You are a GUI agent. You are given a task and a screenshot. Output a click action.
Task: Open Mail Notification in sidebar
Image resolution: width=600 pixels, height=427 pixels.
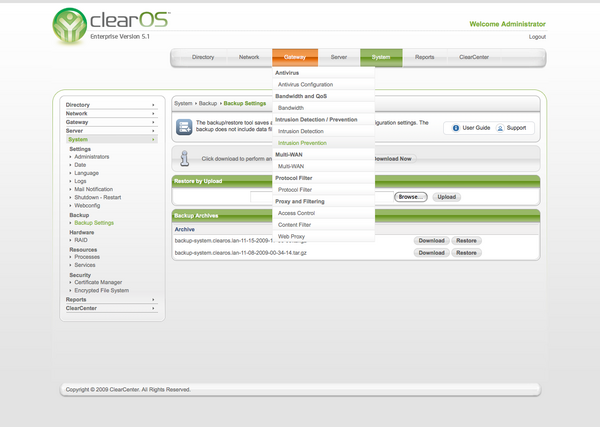coord(93,189)
